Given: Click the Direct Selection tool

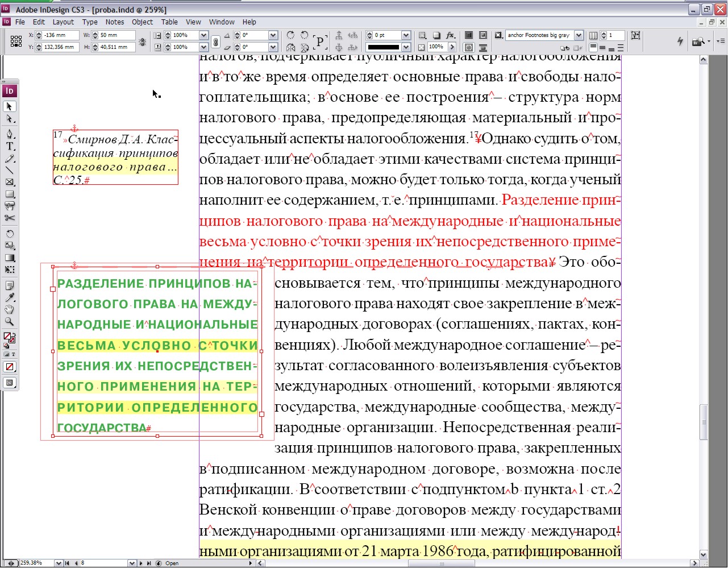Looking at the screenshot, I should click(10, 119).
